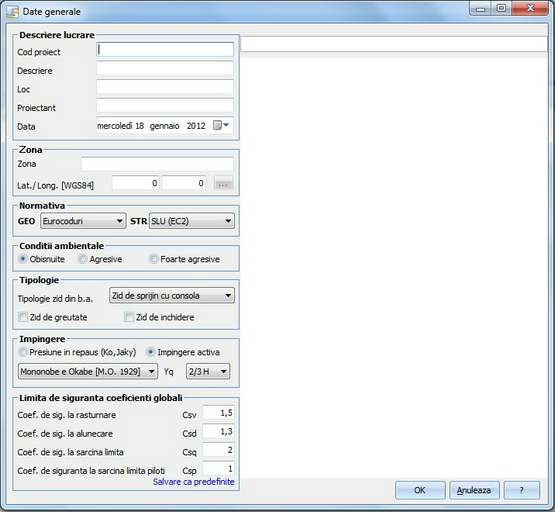The image size is (555, 512).
Task: Click the Anuleaza button
Action: (x=474, y=490)
